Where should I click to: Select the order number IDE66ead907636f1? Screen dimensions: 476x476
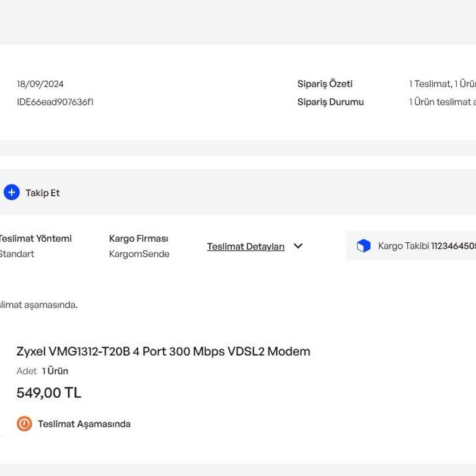pos(55,102)
